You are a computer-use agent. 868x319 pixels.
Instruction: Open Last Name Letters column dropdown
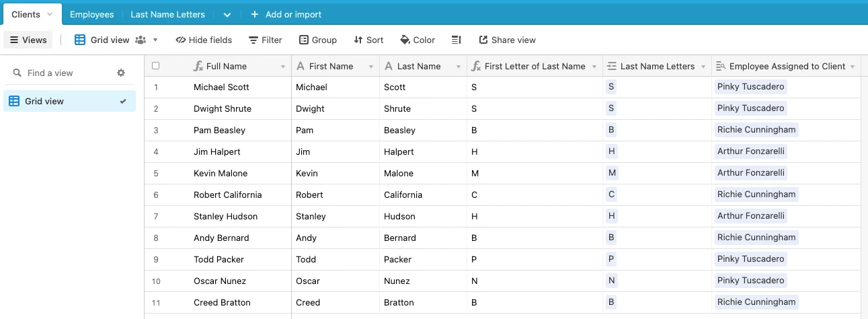703,67
